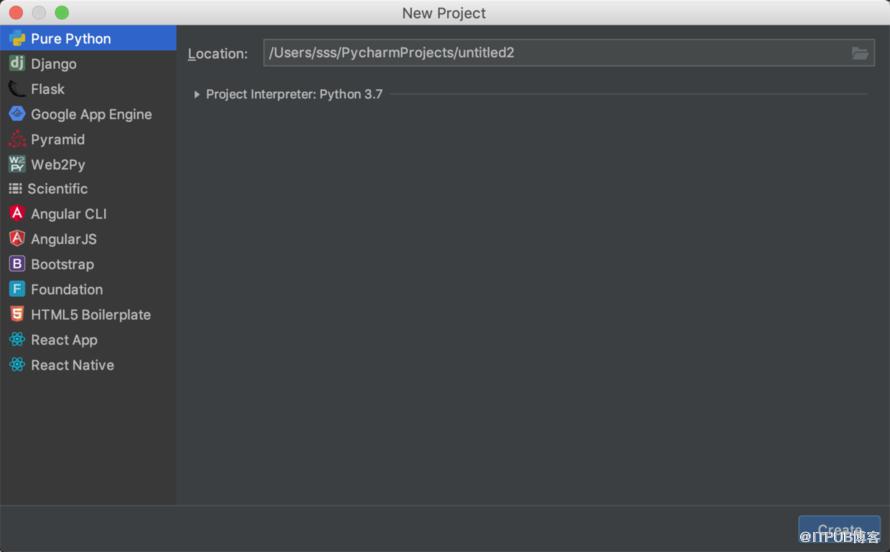This screenshot has height=552, width=890.
Task: Choose Django project type label
Action: [53, 64]
